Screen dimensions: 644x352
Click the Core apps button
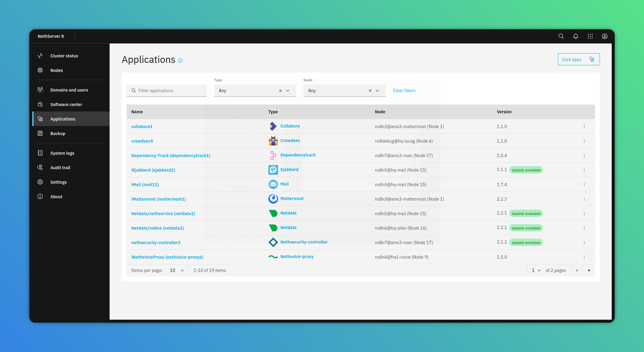(x=578, y=60)
